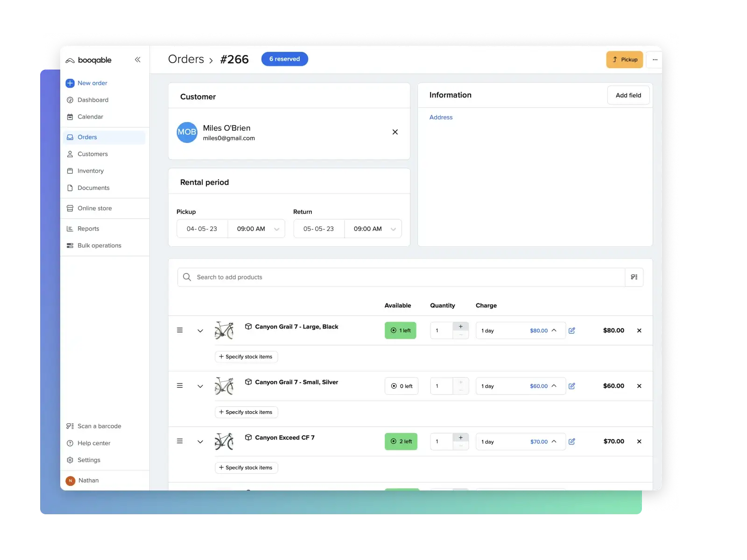
Task: Go to Calendar
Action: (85, 117)
